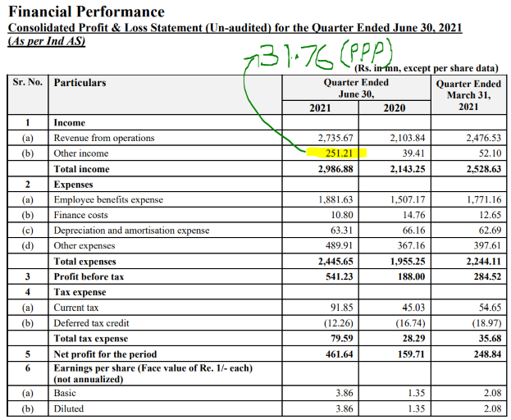Select the Consolidated Profit & Loss Statement title
This screenshot has height=420, width=511.
235,28
